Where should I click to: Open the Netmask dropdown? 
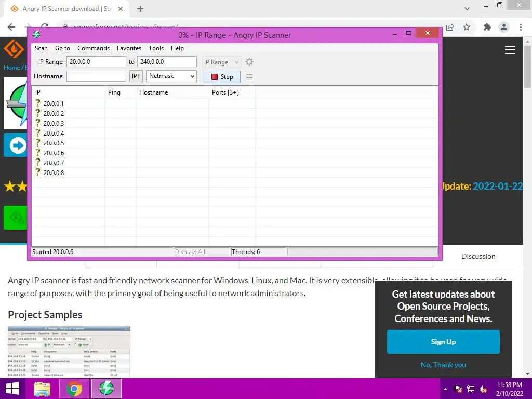(x=171, y=76)
